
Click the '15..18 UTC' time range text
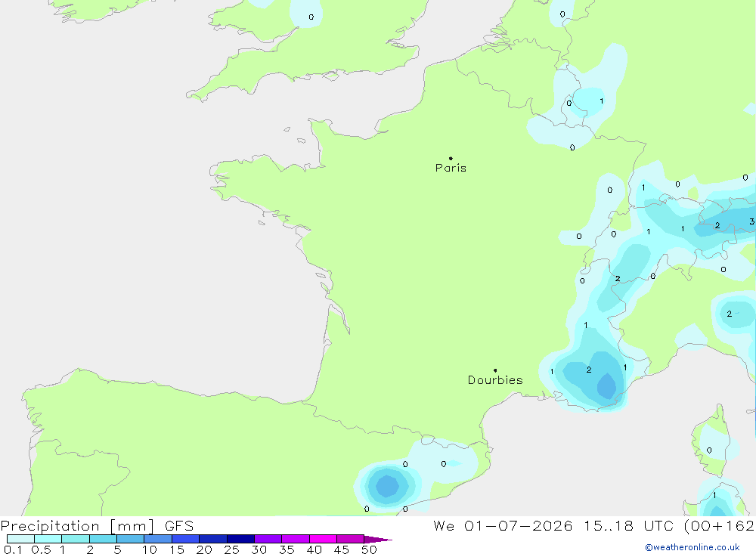point(628,526)
